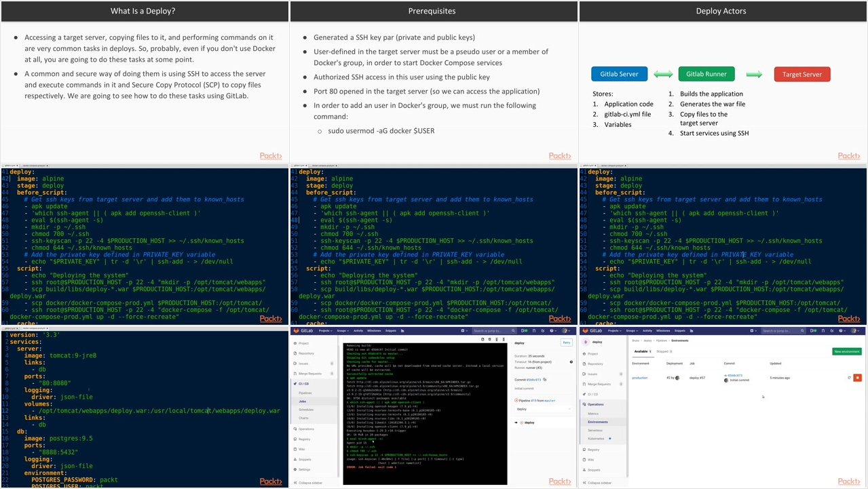Open the deploy #57 job link
Image resolution: width=868 pixels, height=489 pixels.
point(697,378)
